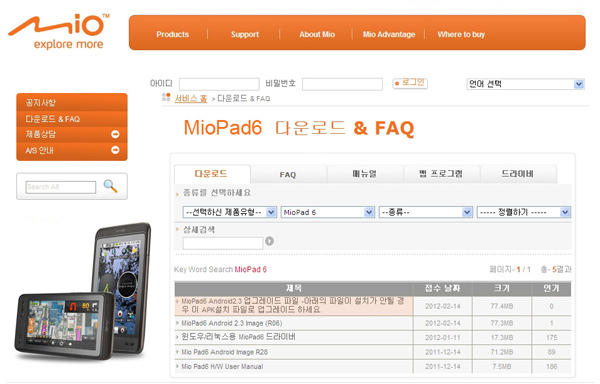
Task: Click the 제목 column header
Action: coord(293,289)
